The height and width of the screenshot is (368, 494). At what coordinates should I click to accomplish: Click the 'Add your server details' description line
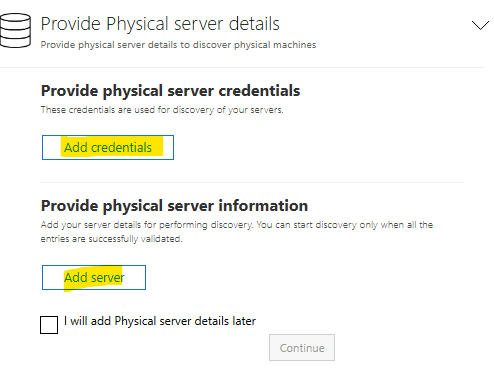coord(237,225)
